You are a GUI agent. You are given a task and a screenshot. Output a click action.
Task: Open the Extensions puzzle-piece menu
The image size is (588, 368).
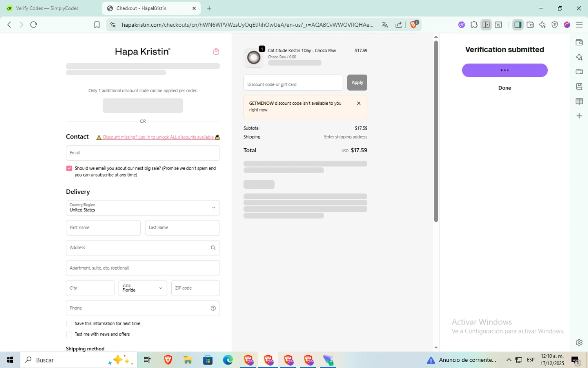coord(474,25)
